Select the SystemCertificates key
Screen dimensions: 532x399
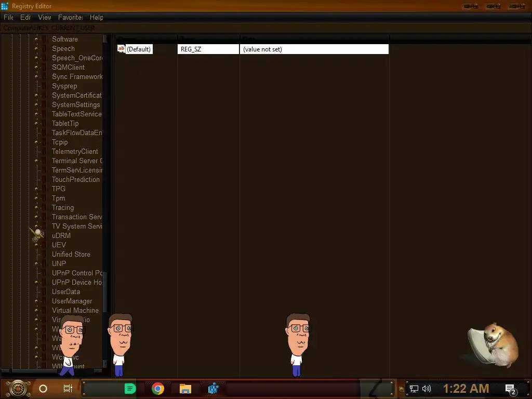click(x=77, y=96)
